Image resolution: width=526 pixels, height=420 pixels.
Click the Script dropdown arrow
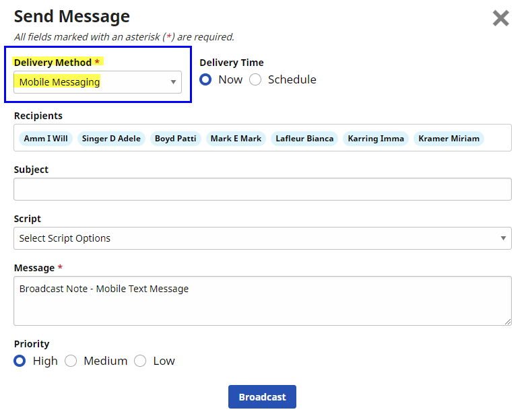(x=503, y=238)
